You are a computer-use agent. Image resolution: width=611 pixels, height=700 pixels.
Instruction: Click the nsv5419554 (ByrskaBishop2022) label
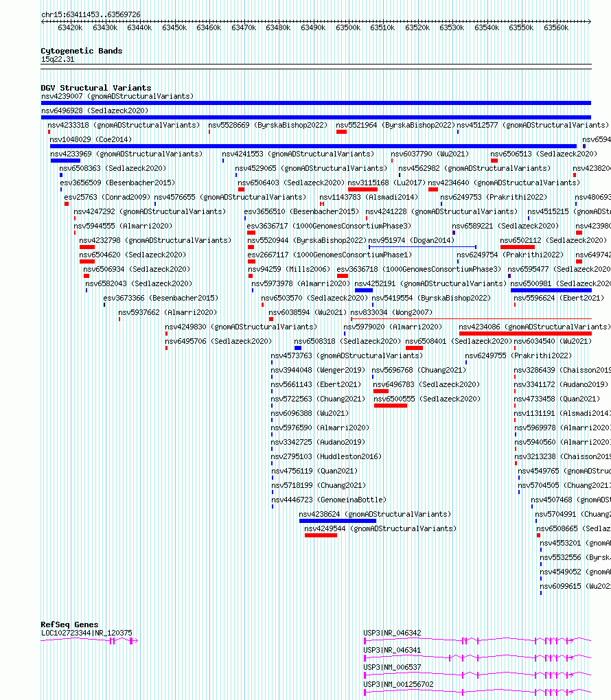[431, 299]
